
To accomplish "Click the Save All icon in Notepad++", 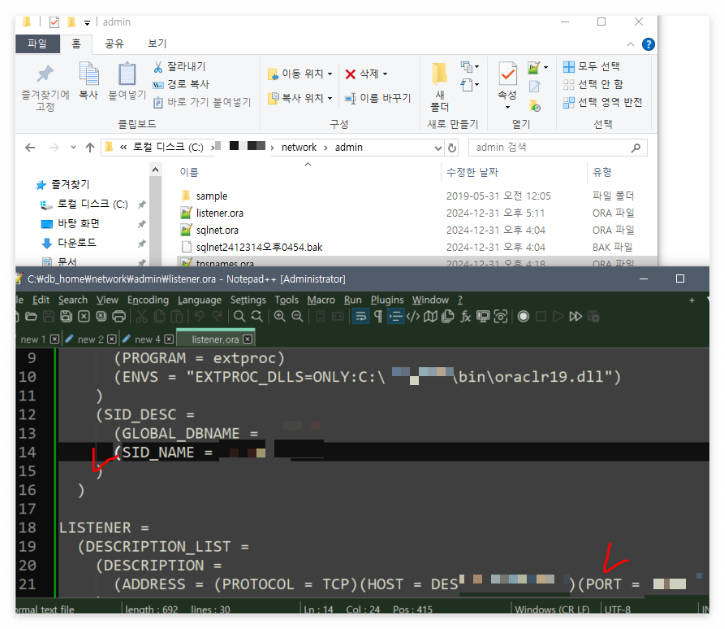I will click(66, 316).
